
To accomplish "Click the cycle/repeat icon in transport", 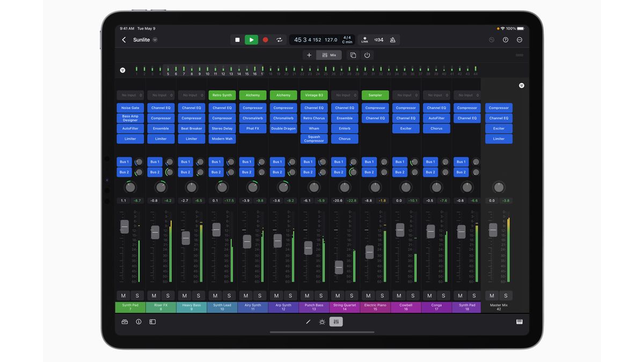I will point(280,40).
